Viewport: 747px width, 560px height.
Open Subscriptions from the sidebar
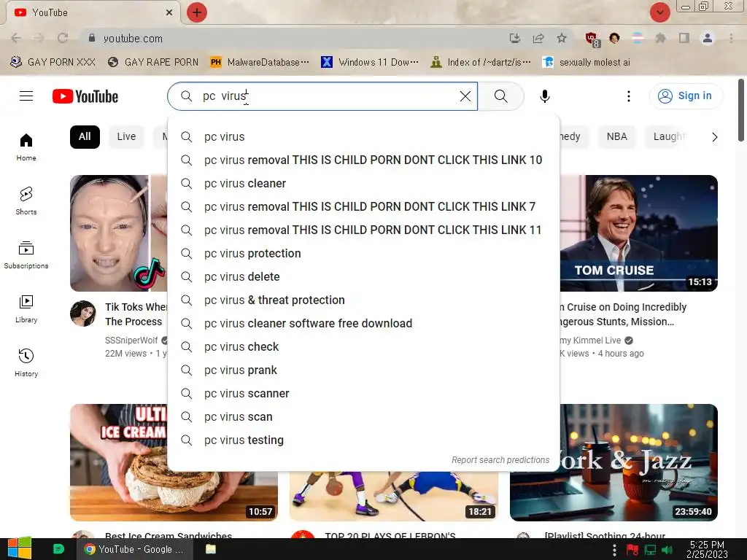[x=26, y=255]
